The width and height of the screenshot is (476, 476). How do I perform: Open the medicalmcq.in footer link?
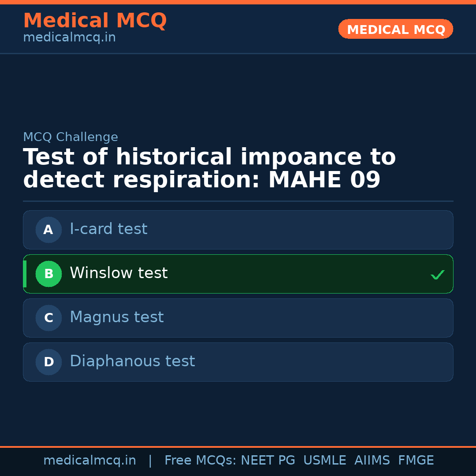click(x=90, y=460)
